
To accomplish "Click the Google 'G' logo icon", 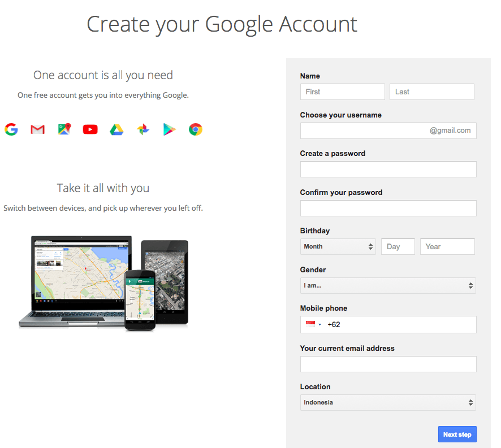I will 11,129.
